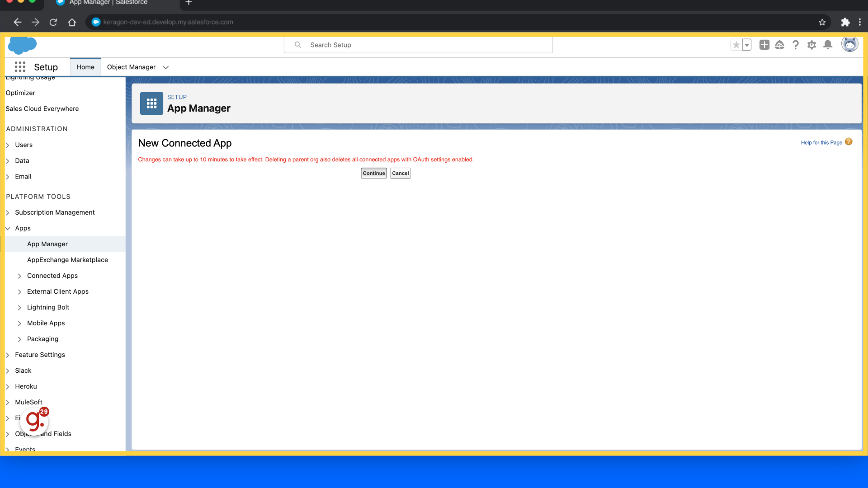The image size is (868, 488).
Task: Click the New Connected App heading
Action: [185, 143]
